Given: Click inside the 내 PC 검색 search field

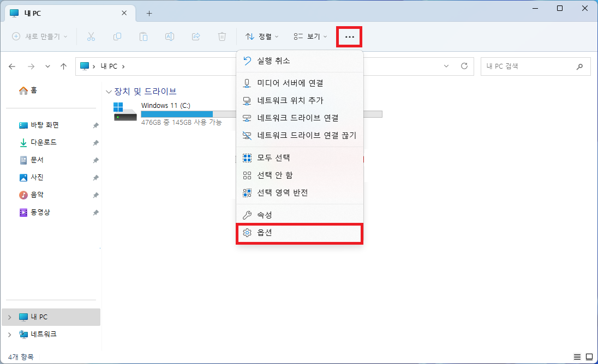Looking at the screenshot, I should click(524, 66).
